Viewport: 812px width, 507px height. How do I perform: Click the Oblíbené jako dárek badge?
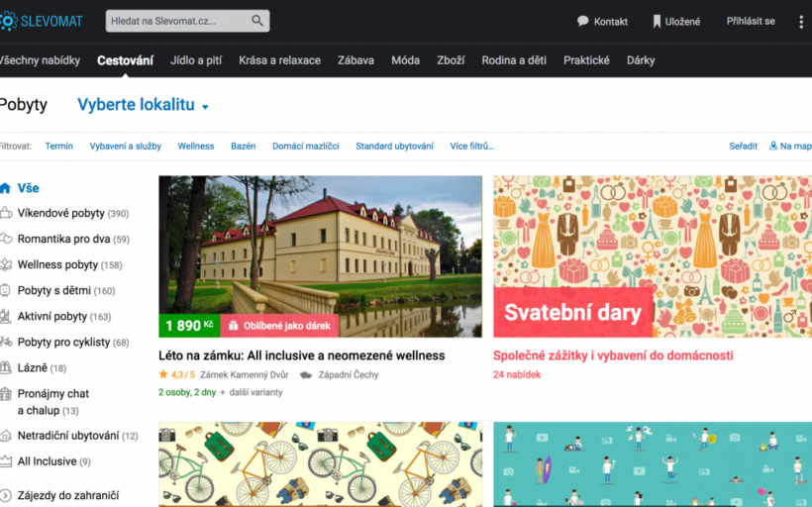[x=279, y=326]
